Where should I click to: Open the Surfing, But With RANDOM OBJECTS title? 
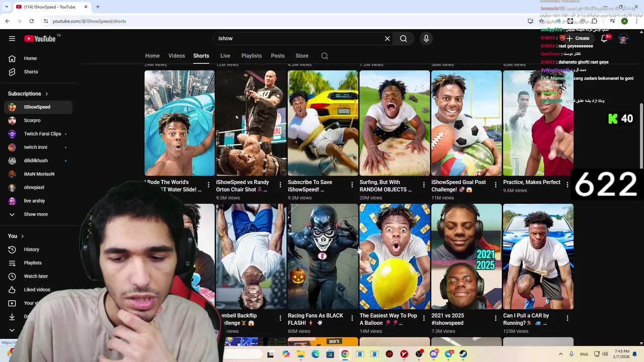click(385, 186)
